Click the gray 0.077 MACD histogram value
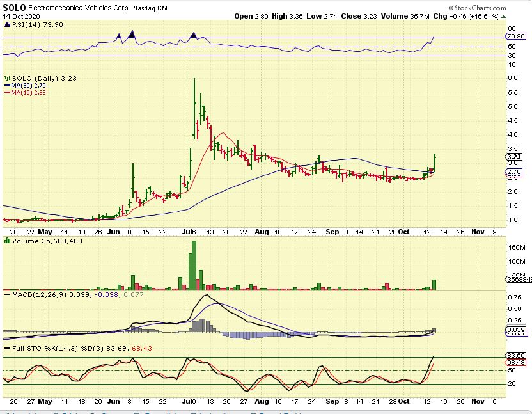 134,294
